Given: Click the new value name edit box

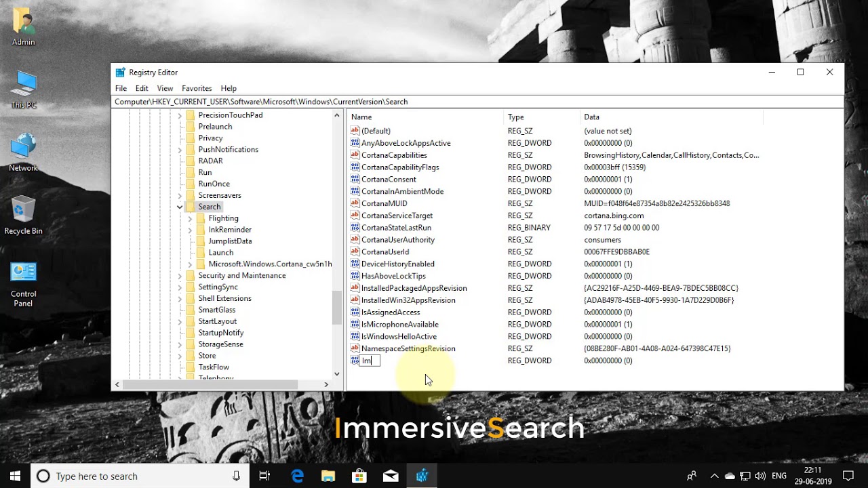Looking at the screenshot, I should click(370, 361).
